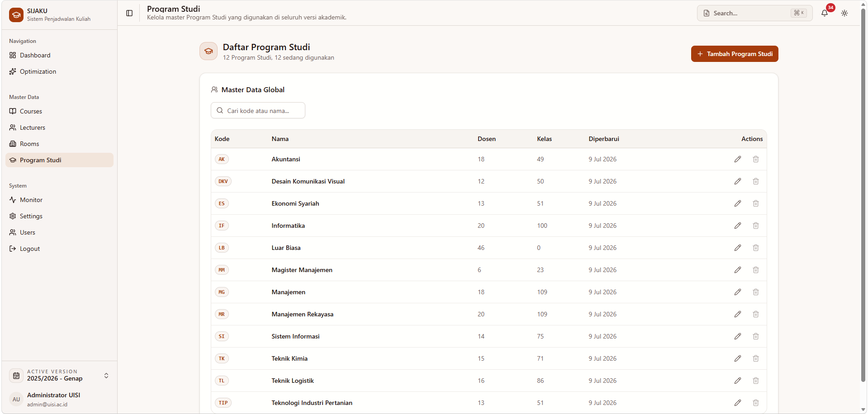Select the Informatika name cell
The height and width of the screenshot is (414, 868).
pos(288,226)
